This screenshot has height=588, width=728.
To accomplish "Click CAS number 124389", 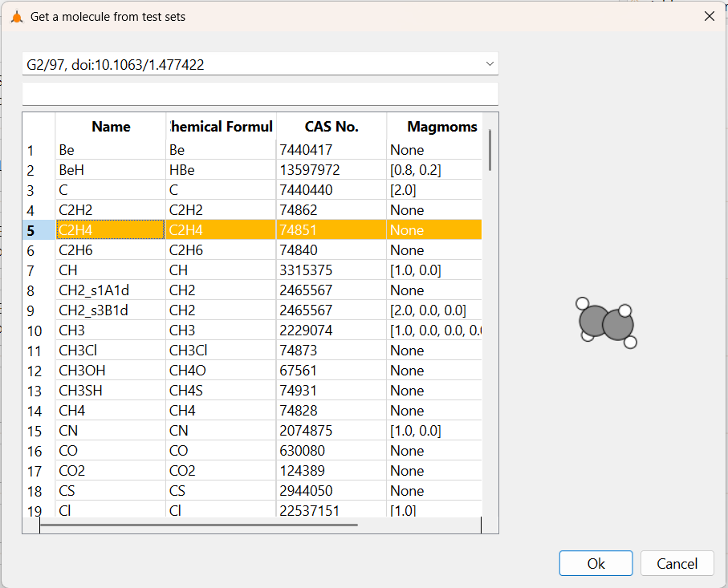I will coord(331,471).
